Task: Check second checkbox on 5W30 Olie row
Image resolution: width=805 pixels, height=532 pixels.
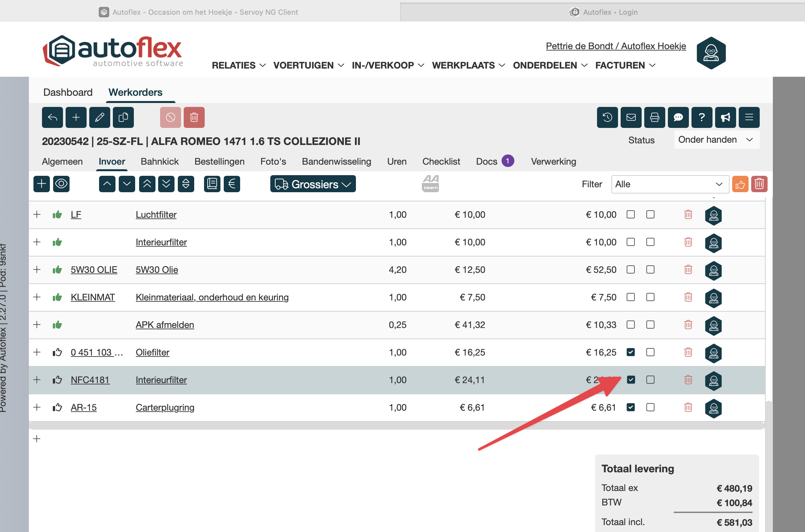Action: click(x=650, y=270)
